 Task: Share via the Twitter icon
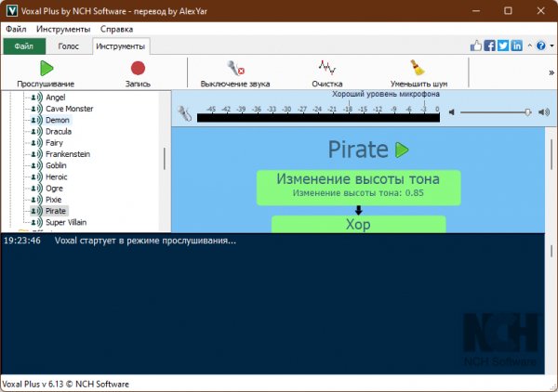coord(503,46)
